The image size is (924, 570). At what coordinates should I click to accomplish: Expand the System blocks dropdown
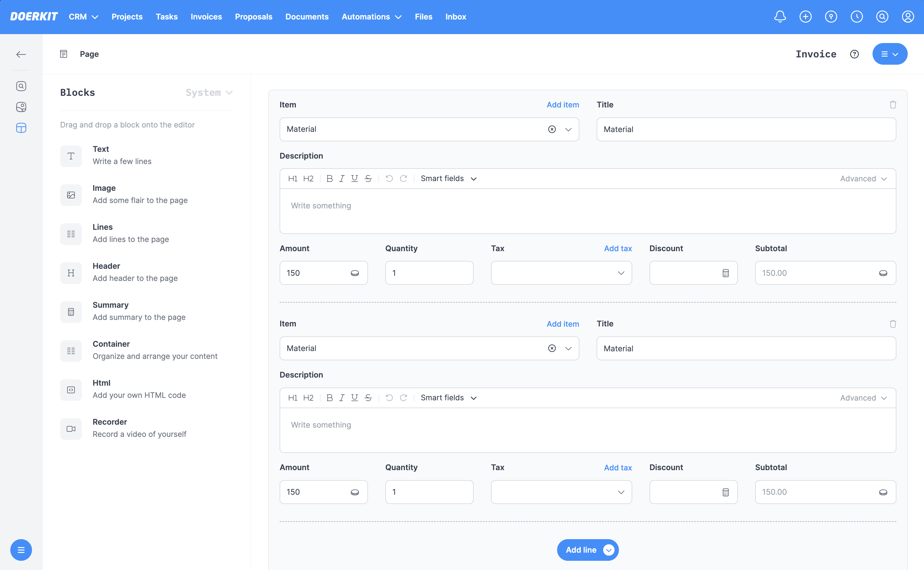pos(209,93)
